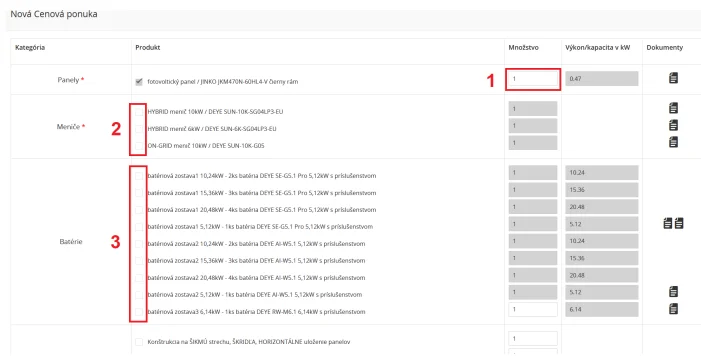The image size is (701, 361).
Task: Select batériová zostava2 20,48kW checkbox
Action: [139, 278]
